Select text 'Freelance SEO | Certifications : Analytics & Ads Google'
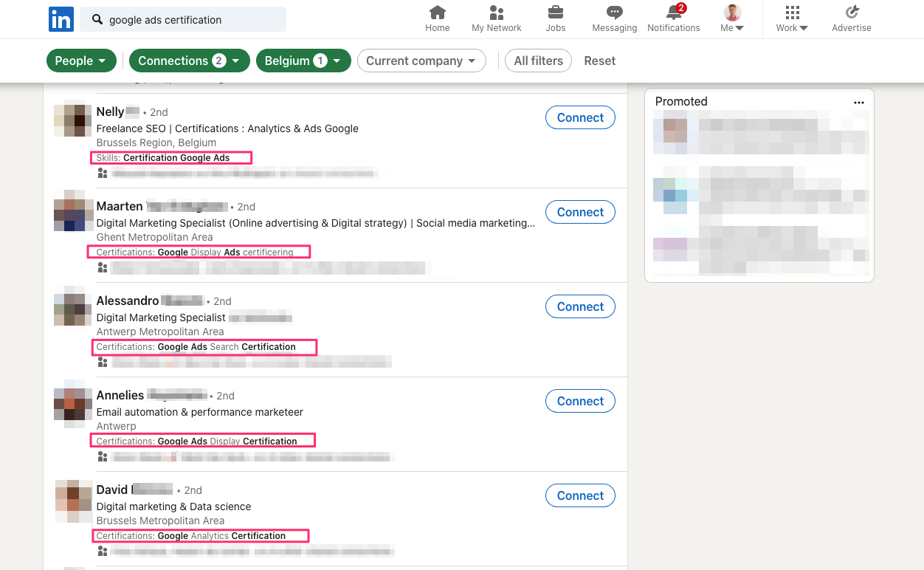The width and height of the screenshot is (924, 570). (x=227, y=128)
